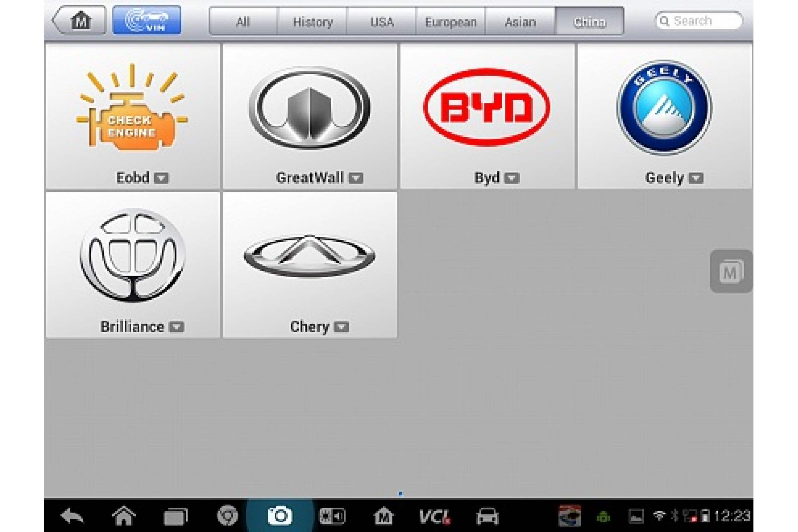Click the Geely label text
Viewport: 798px width, 532px height.
pyautogui.click(x=664, y=179)
